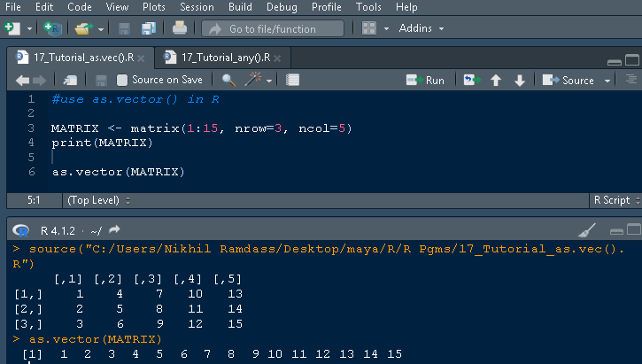Click the re-run previous code icon
The width and height of the screenshot is (642, 364).
(469, 80)
